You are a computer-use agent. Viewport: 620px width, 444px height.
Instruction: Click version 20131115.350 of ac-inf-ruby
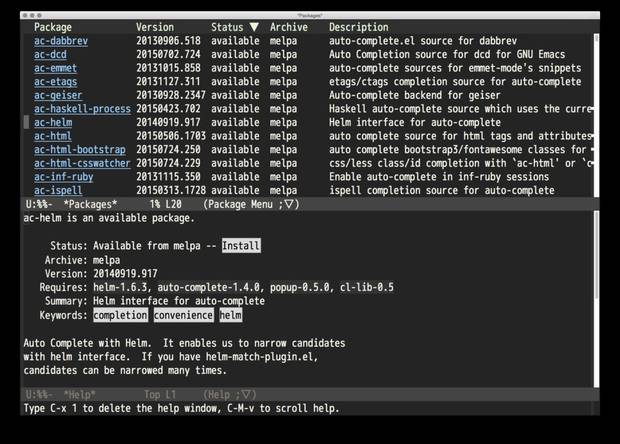(168, 177)
